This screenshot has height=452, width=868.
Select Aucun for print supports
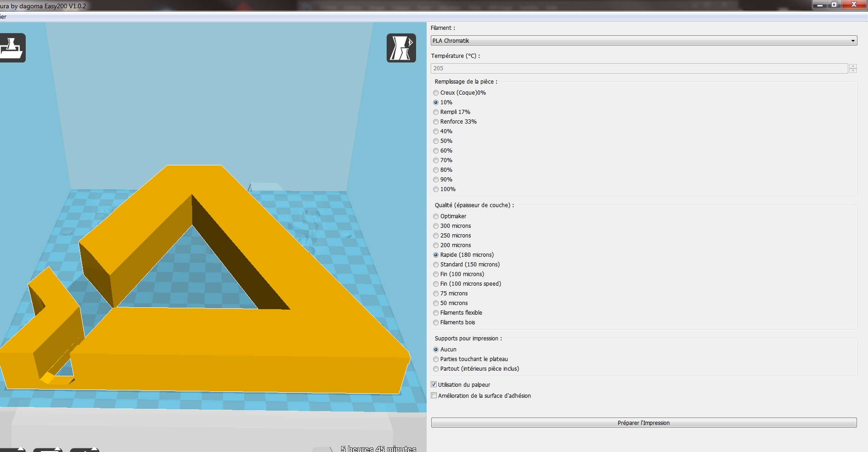tap(445, 350)
